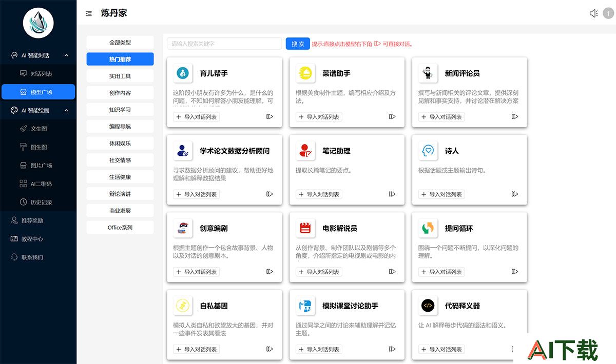
Task: Open the user avatar labeled 1
Action: pos(608,13)
